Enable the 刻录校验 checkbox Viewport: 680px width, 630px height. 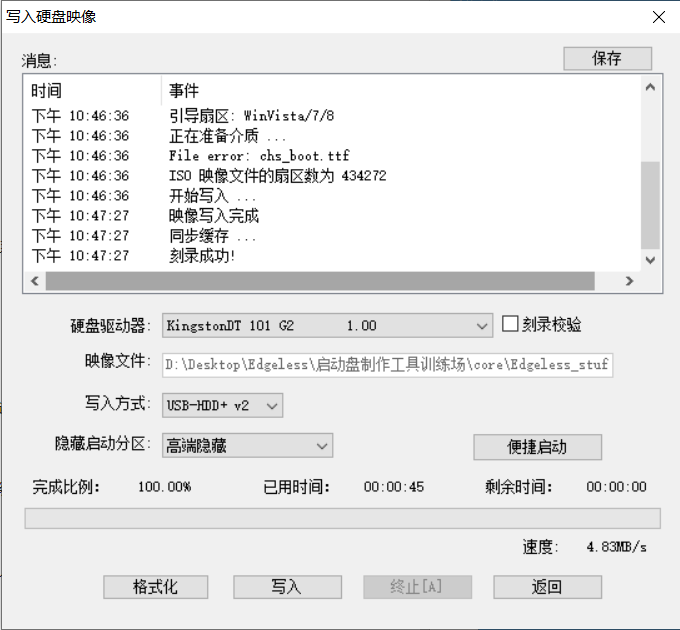point(510,324)
